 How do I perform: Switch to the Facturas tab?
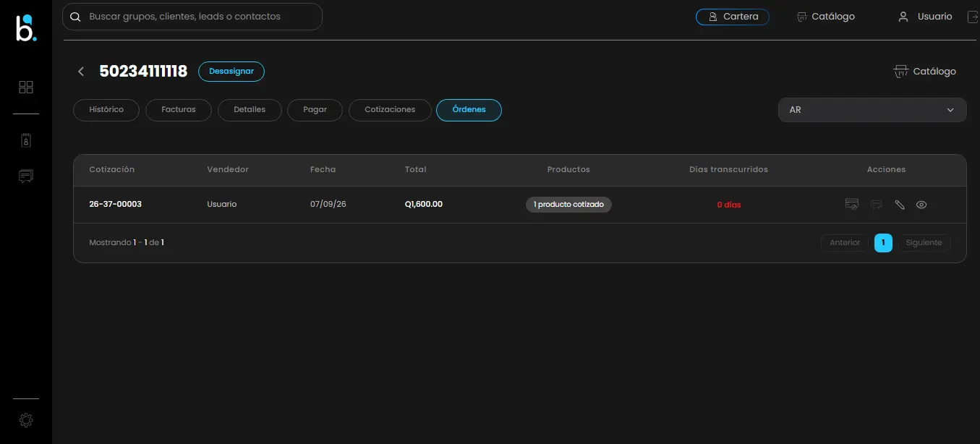click(179, 110)
